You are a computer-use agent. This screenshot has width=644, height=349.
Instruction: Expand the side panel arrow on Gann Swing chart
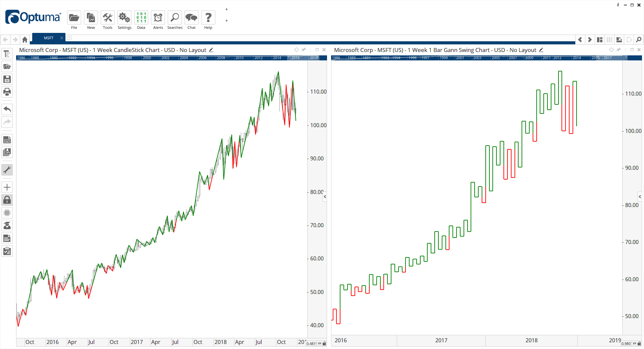point(640,197)
